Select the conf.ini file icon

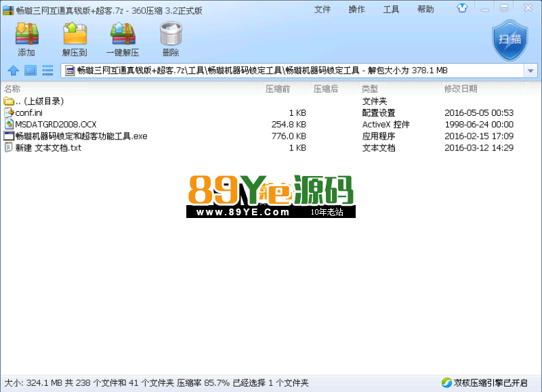click(x=9, y=112)
